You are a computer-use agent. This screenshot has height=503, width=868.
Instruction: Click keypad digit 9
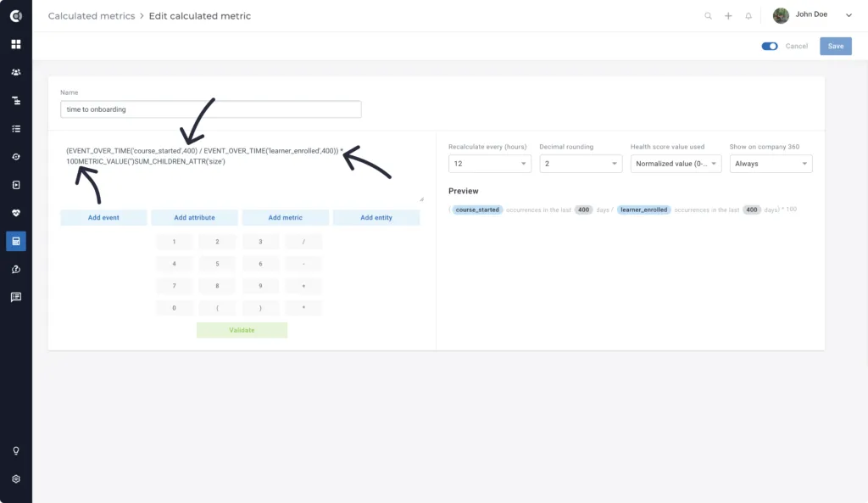260,286
